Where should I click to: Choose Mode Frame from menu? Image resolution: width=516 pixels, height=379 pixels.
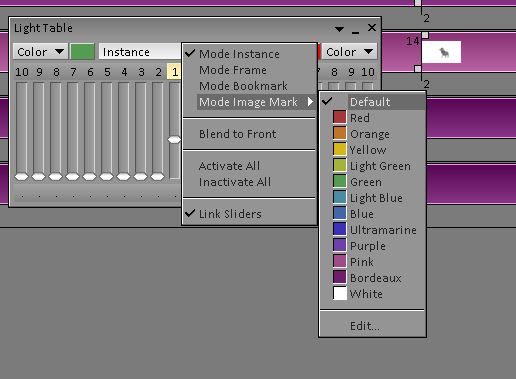249,70
